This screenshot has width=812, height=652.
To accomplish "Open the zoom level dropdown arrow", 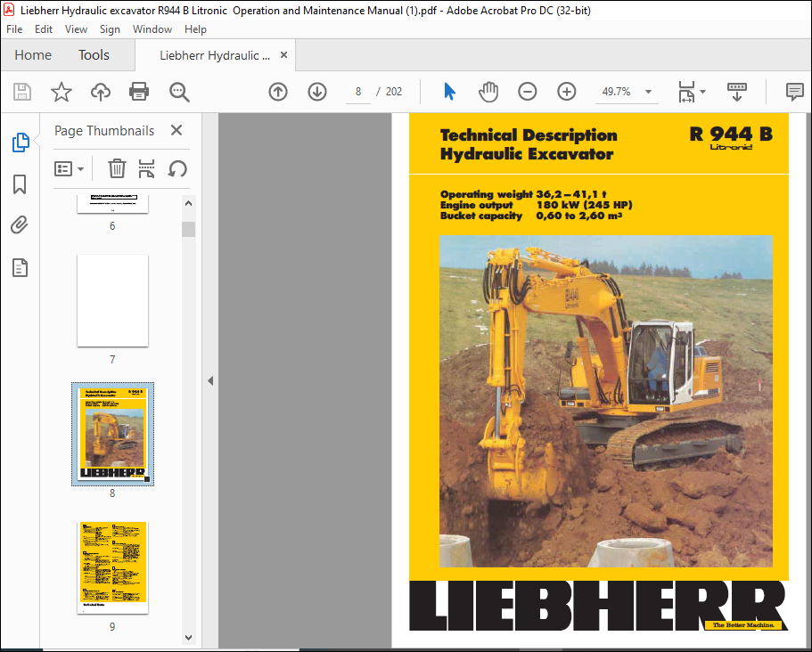I will point(648,92).
